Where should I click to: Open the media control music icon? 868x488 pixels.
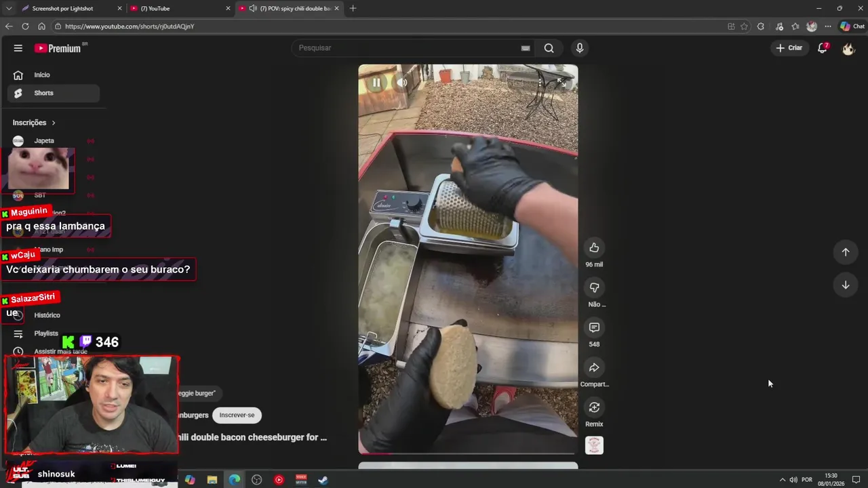tap(779, 26)
